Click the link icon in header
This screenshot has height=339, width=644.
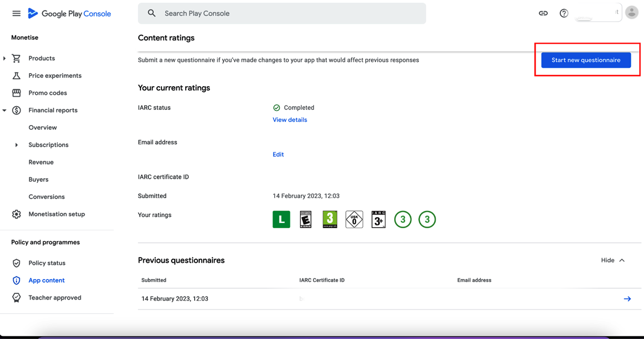(543, 14)
